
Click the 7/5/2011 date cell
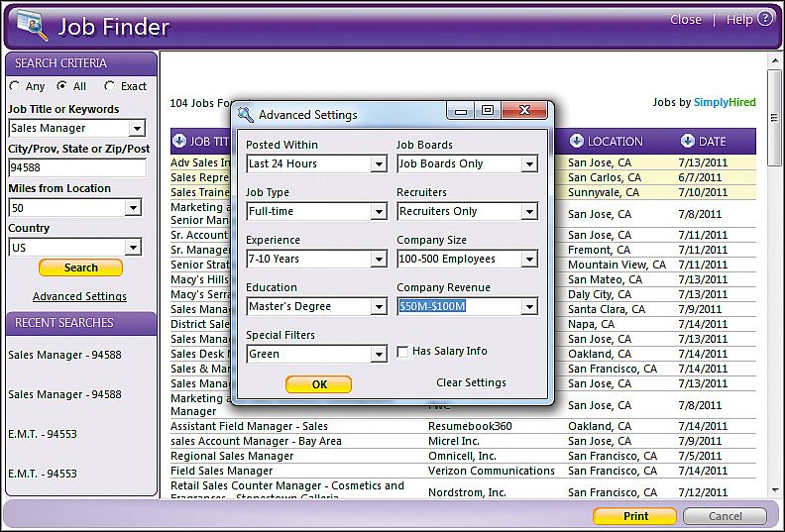[700, 456]
